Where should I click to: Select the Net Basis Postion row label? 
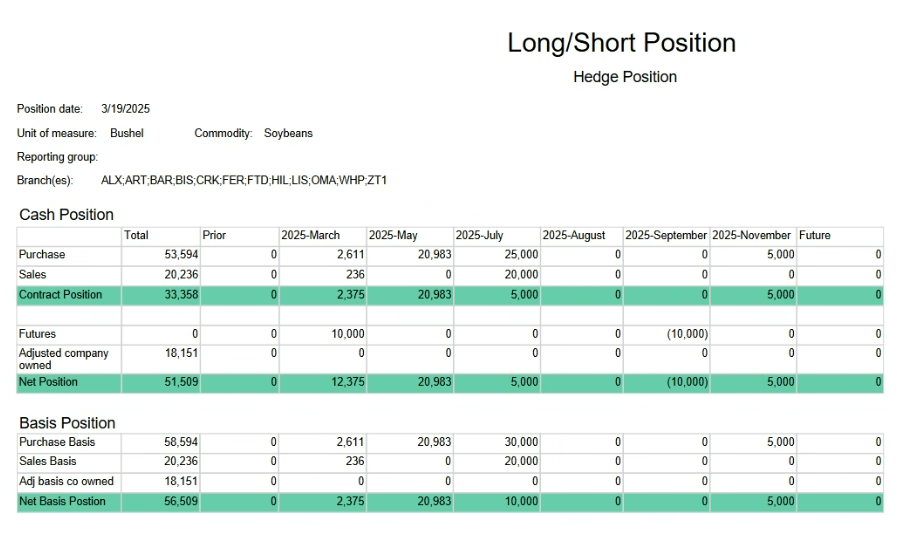coord(62,502)
